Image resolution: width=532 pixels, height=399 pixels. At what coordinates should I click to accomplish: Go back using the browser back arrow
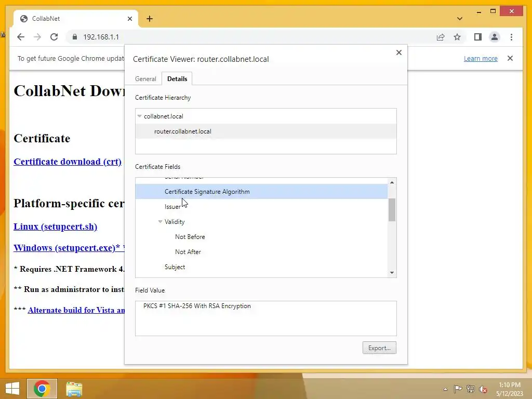(21, 37)
